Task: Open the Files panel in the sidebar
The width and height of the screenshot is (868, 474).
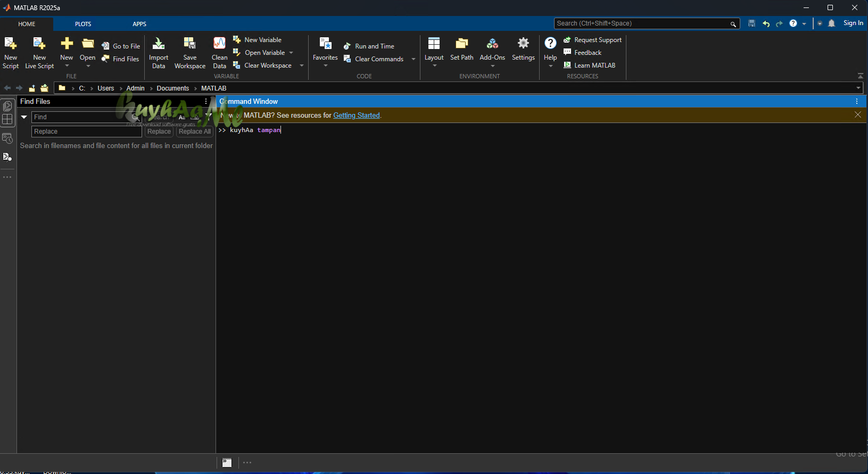Action: (x=7, y=106)
